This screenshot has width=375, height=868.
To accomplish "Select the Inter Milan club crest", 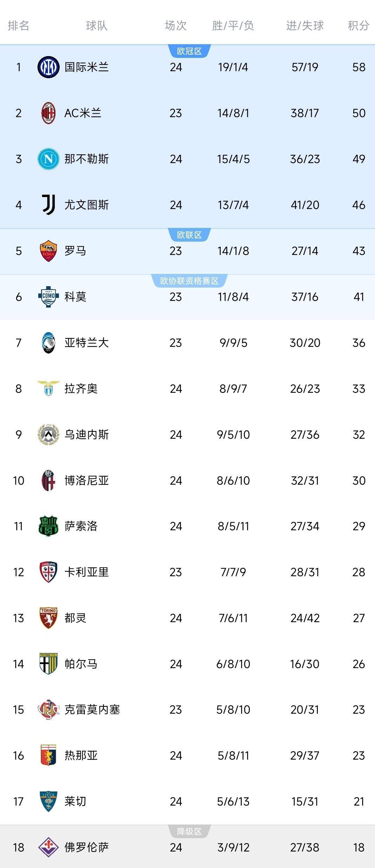I will (49, 67).
